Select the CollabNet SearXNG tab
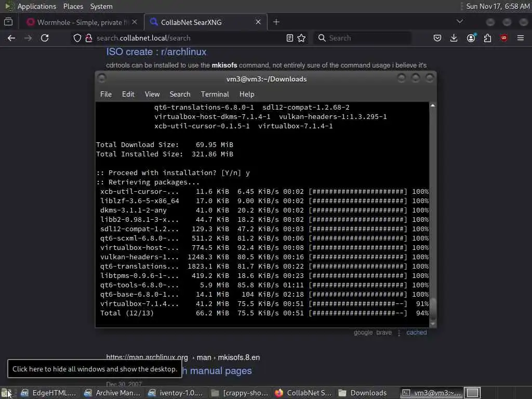Screen dimensions: 532x399 click(206, 22)
